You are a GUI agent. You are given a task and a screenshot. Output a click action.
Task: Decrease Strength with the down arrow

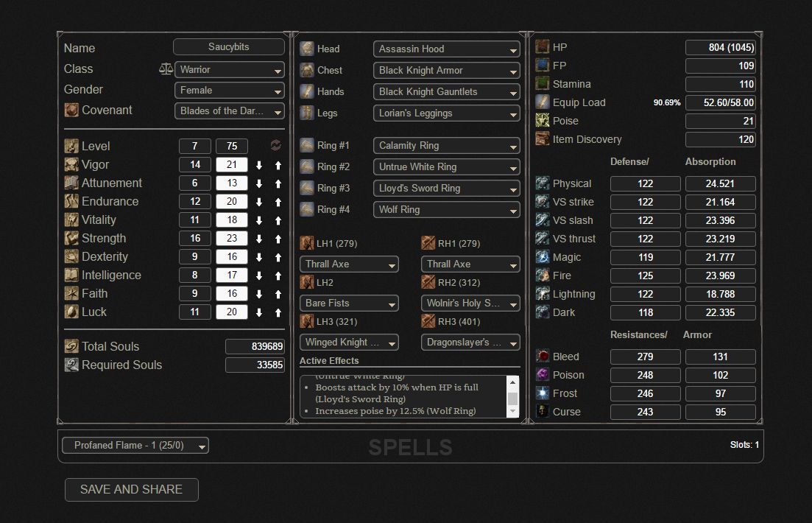coord(259,239)
